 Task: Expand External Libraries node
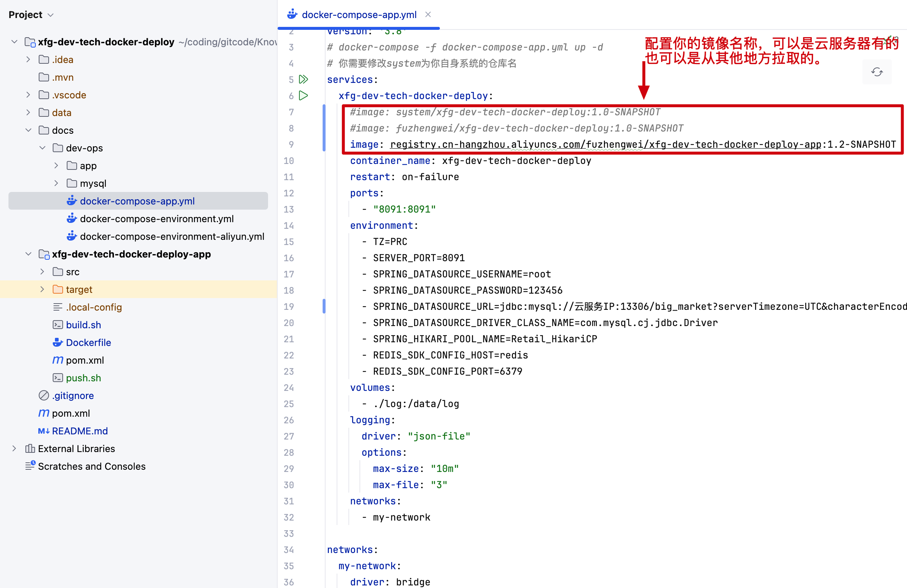(14, 449)
